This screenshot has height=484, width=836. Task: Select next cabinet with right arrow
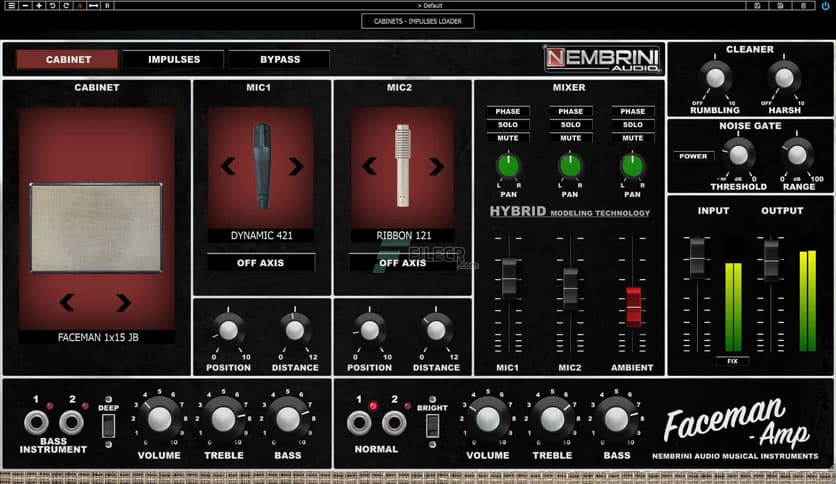click(123, 303)
